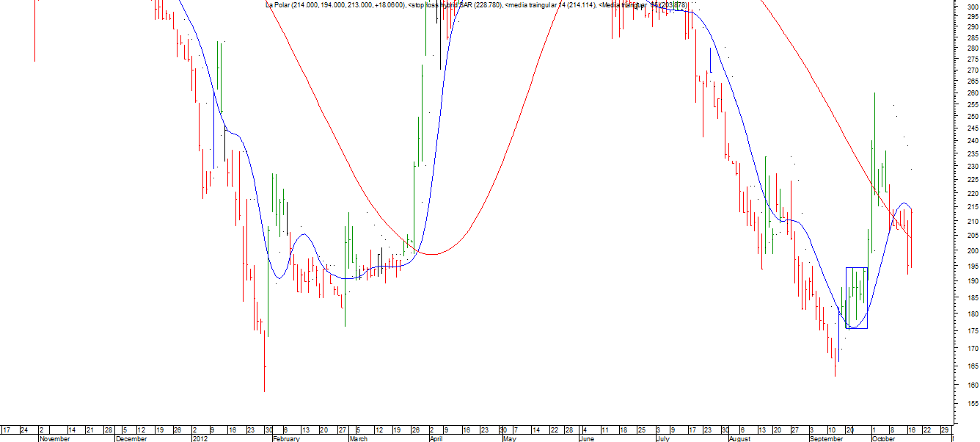Click the February label on date axis
The height and width of the screenshot is (442, 980).
tap(286, 438)
